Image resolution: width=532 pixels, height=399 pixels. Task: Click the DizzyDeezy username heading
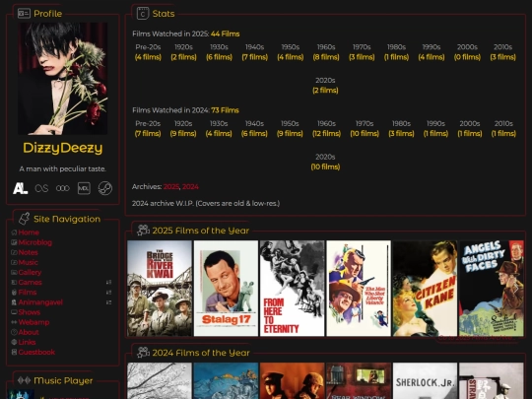point(63,148)
